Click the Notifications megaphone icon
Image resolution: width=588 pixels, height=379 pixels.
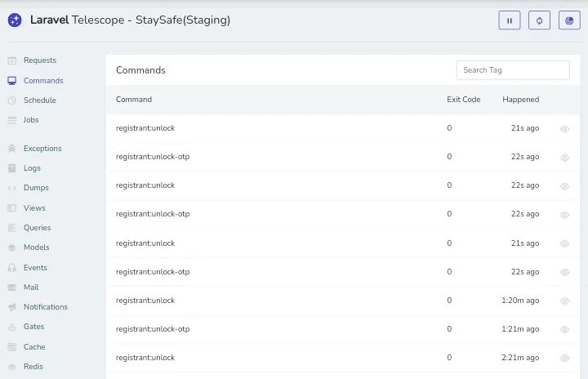(12, 307)
